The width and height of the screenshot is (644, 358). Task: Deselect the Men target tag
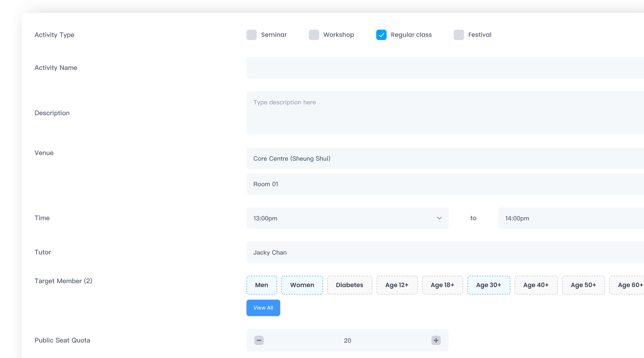(261, 285)
